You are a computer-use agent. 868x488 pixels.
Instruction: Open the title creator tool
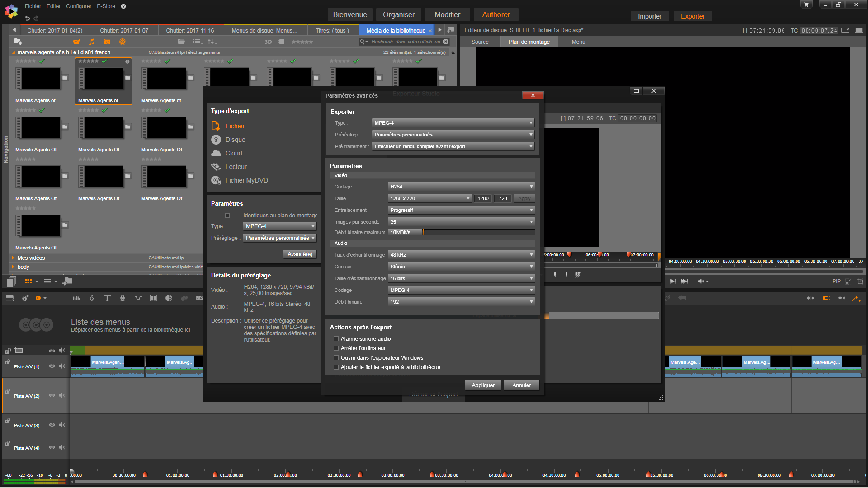[x=107, y=298]
